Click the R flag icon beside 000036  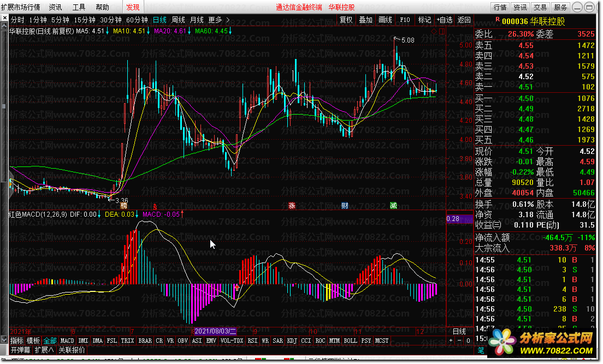click(497, 19)
